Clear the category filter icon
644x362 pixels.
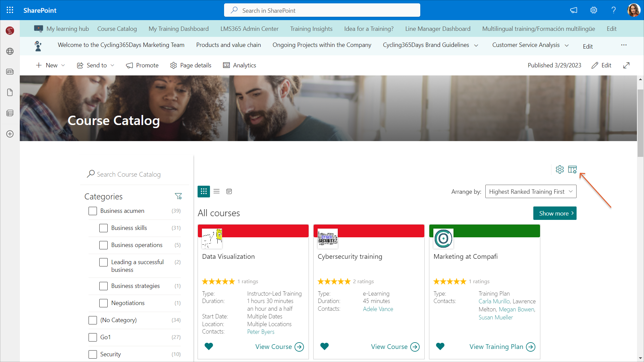(x=178, y=196)
